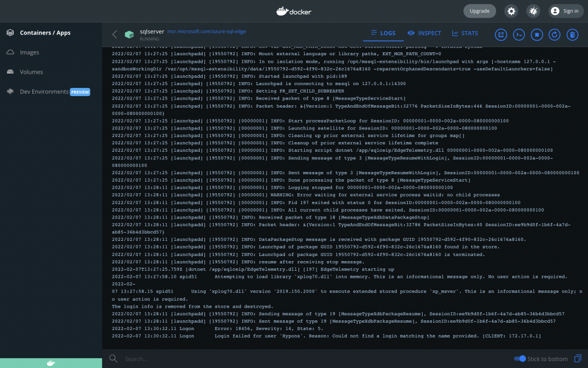Open the troubleshoot bug icon
This screenshot has width=588, height=368.
533,11
